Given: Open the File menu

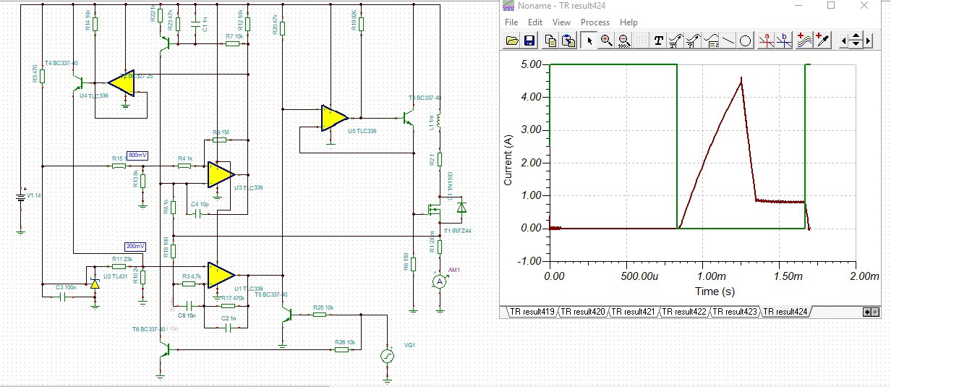Looking at the screenshot, I should (512, 22).
